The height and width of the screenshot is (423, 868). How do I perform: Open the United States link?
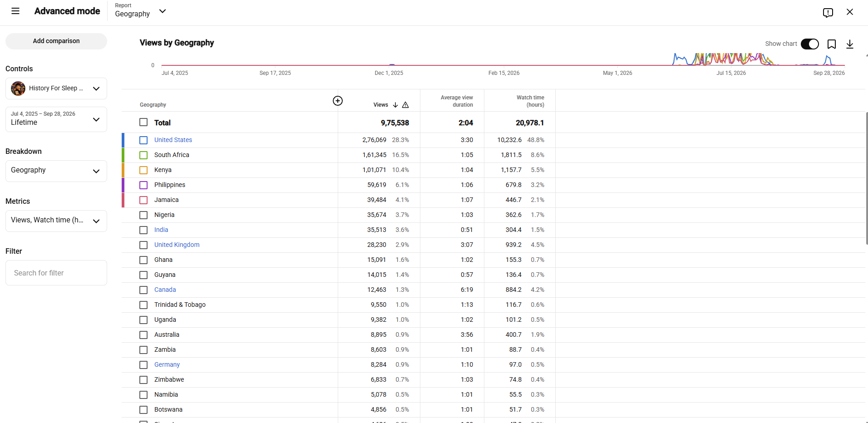(173, 140)
